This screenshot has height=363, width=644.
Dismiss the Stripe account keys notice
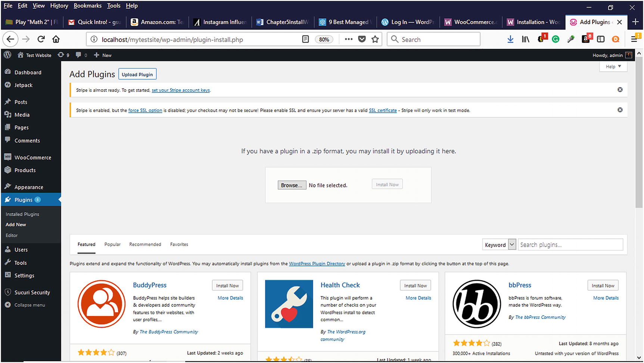(x=620, y=90)
